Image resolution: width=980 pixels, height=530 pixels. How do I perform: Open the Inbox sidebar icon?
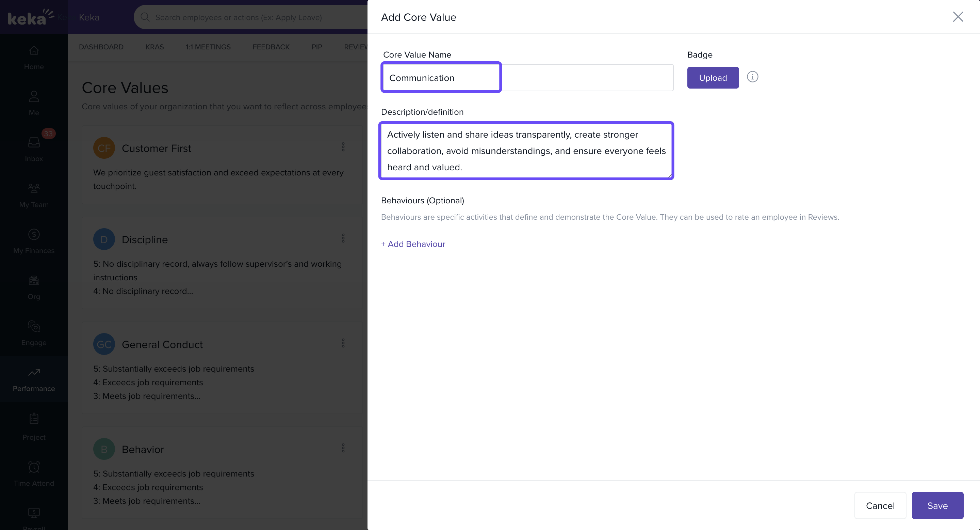[34, 149]
